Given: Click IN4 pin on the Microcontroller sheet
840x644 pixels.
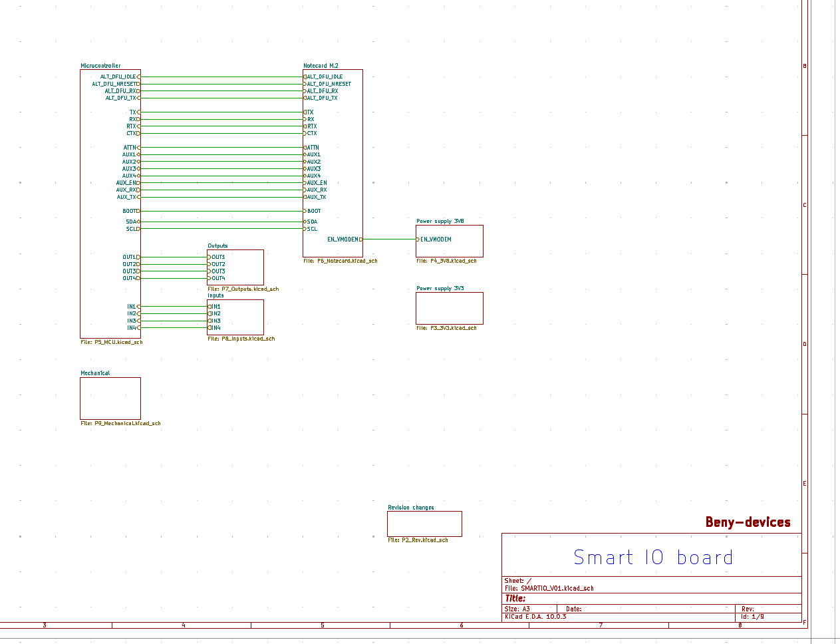Looking at the screenshot, I should pyautogui.click(x=133, y=329).
